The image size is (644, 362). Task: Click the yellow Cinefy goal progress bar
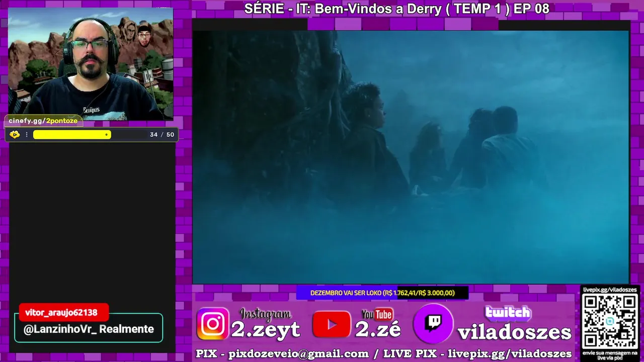click(72, 135)
